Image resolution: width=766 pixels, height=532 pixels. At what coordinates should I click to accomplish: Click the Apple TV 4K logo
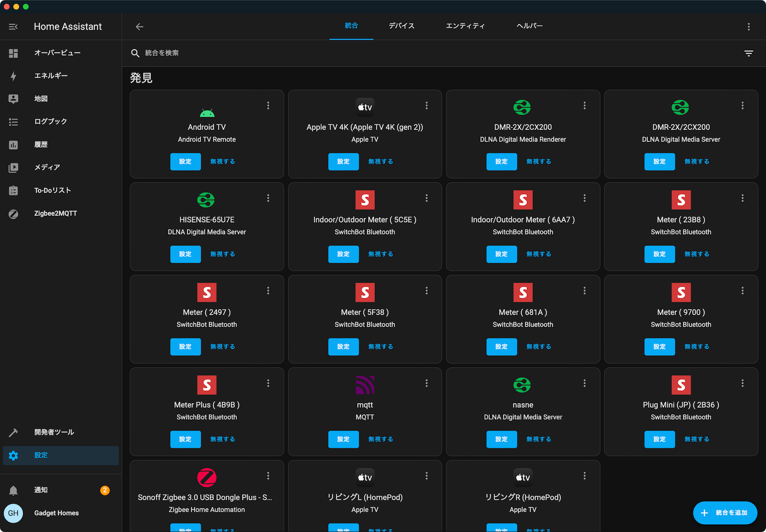point(365,107)
